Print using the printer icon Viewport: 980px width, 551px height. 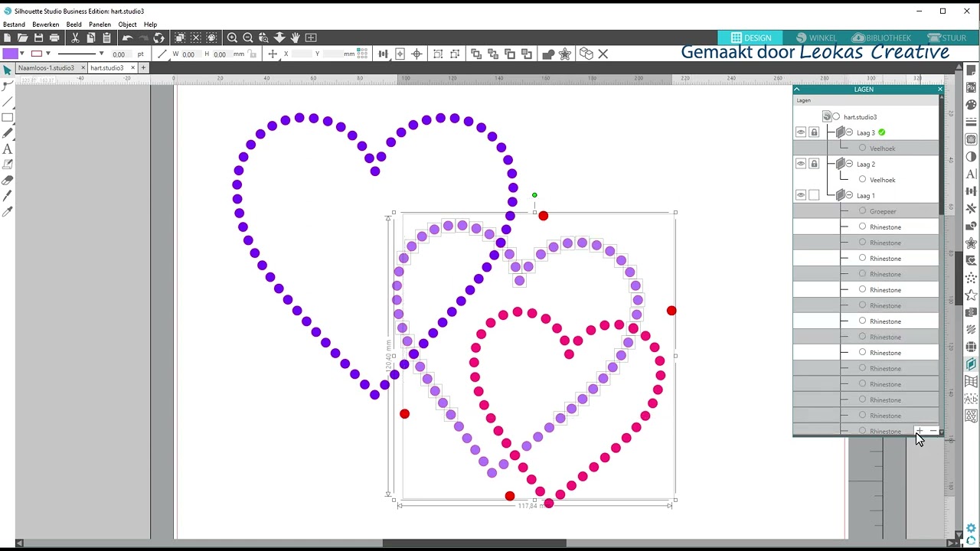pos(54,37)
